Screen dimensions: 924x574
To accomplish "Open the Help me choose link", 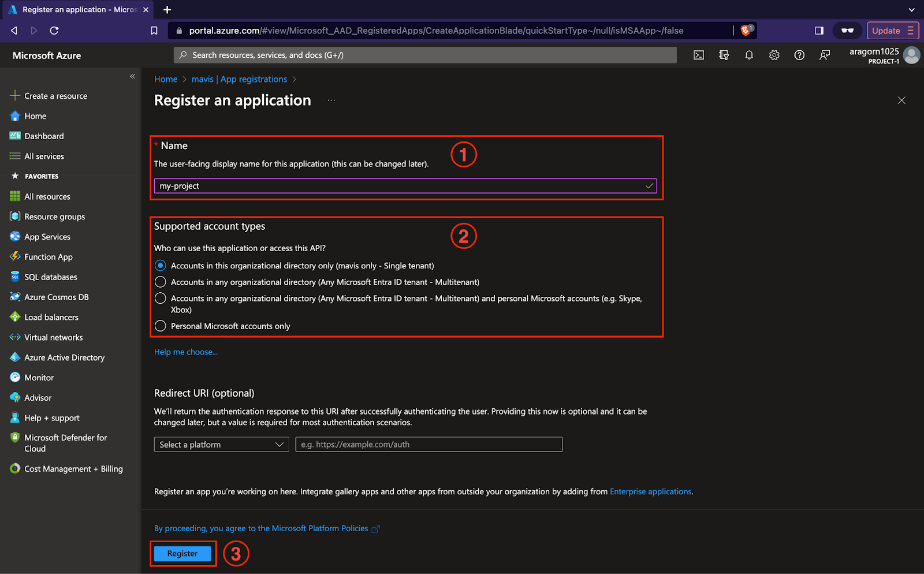I will coord(186,352).
